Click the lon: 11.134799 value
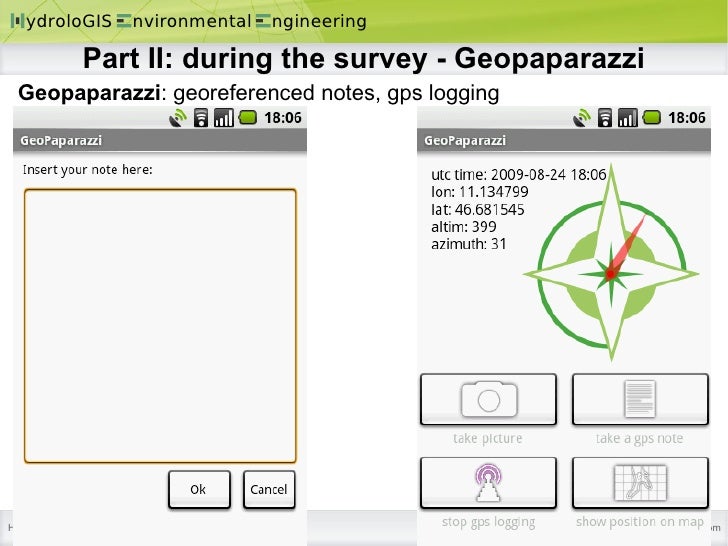Image resolution: width=728 pixels, height=546 pixels. 480,192
